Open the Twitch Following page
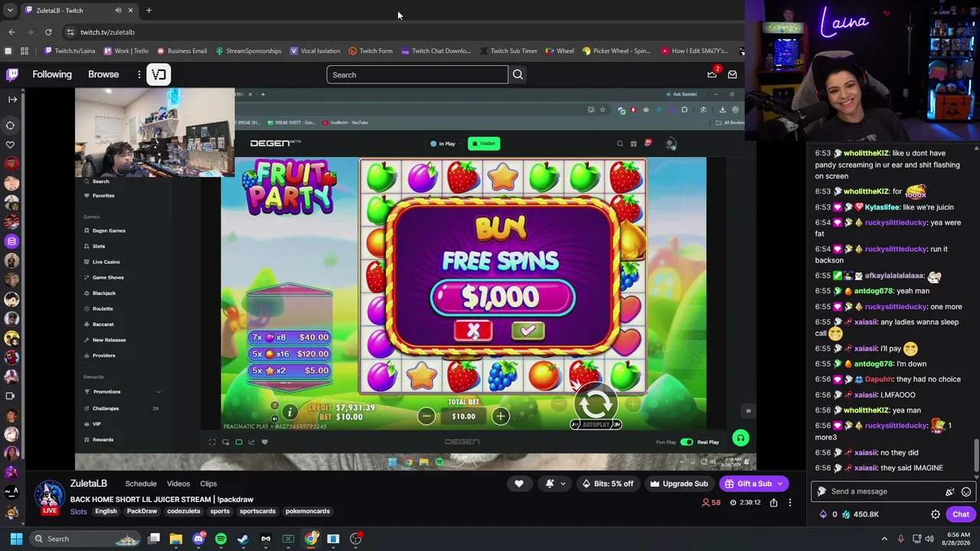Viewport: 980px width, 551px height. [52, 74]
